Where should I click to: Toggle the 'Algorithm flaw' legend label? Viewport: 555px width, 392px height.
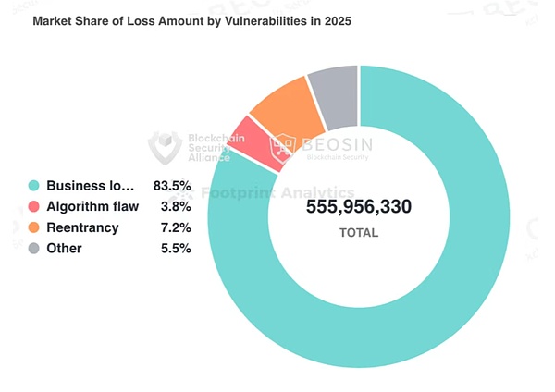pyautogui.click(x=92, y=206)
